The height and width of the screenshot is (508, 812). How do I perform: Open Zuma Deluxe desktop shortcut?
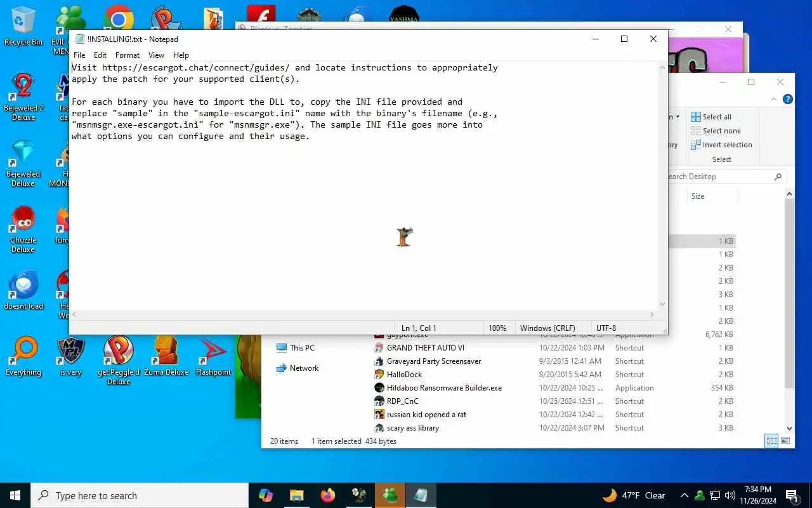tap(166, 357)
